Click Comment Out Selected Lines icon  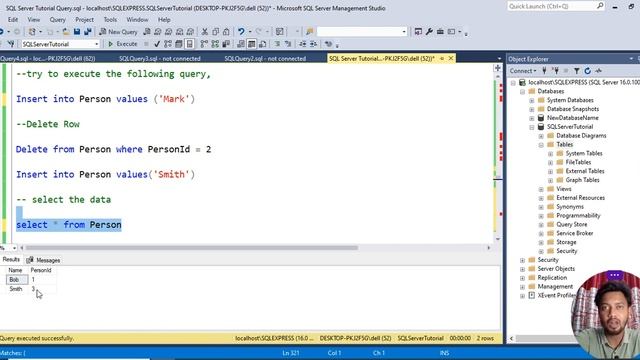(277, 44)
